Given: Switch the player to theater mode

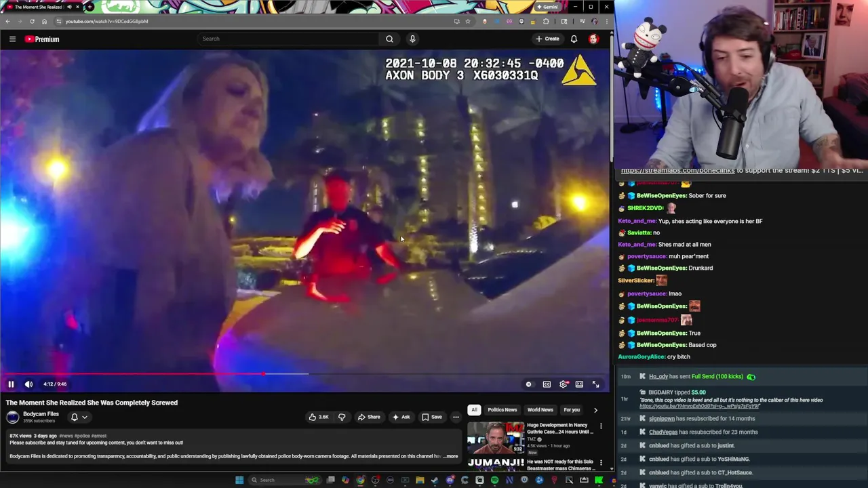Looking at the screenshot, I should tap(579, 384).
